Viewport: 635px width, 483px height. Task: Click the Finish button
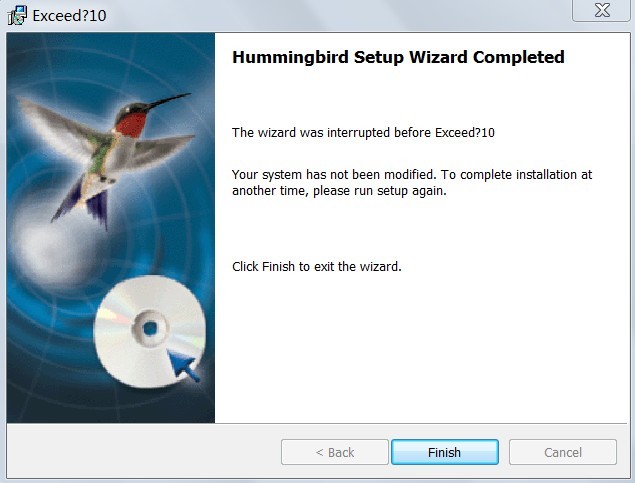[x=445, y=452]
